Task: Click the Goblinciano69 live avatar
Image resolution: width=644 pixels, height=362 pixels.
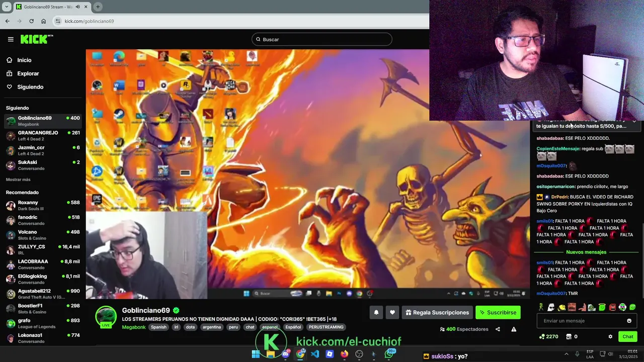Action: 106,317
